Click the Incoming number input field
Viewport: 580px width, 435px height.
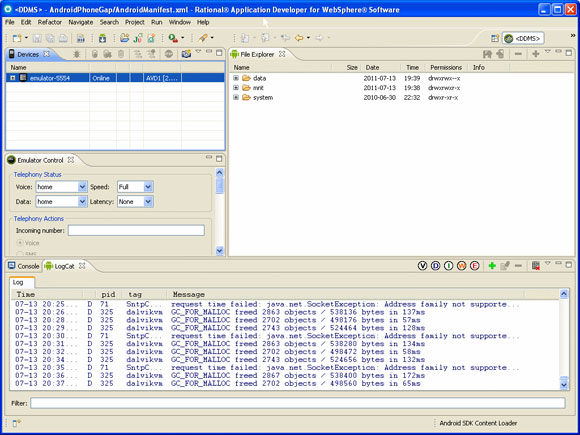point(136,230)
